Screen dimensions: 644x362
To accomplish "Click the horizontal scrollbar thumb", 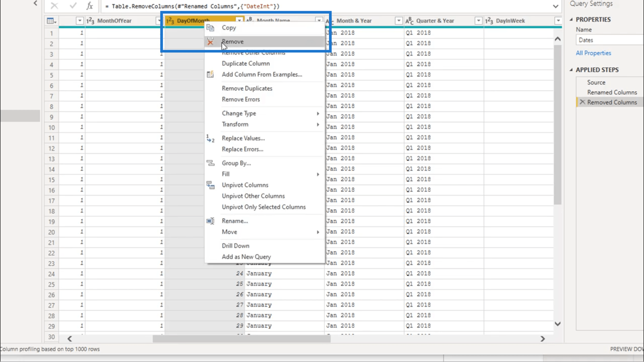I will 242,339.
